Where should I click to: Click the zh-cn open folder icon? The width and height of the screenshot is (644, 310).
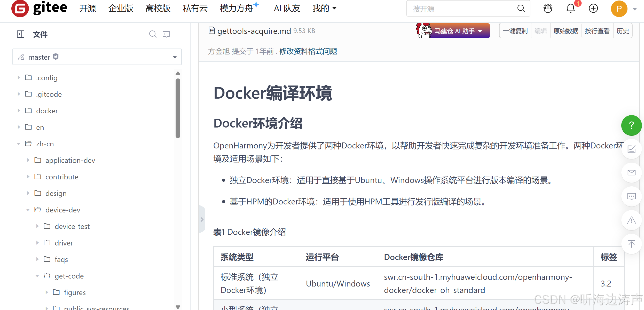pos(28,144)
